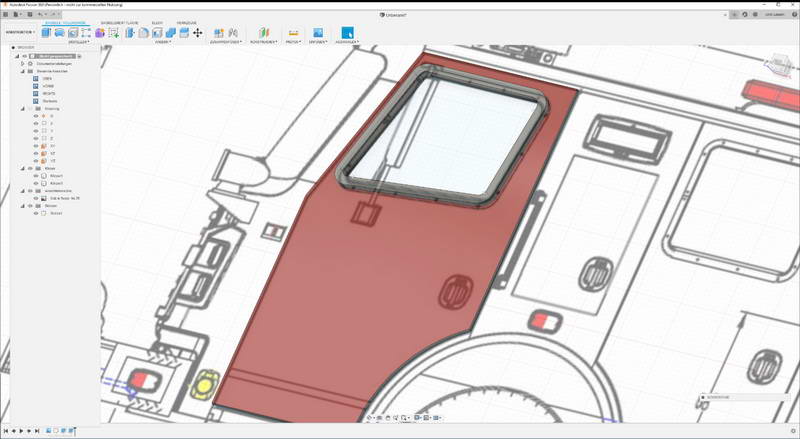Select the Joint tool icon
800x439 pixels.
click(x=233, y=33)
